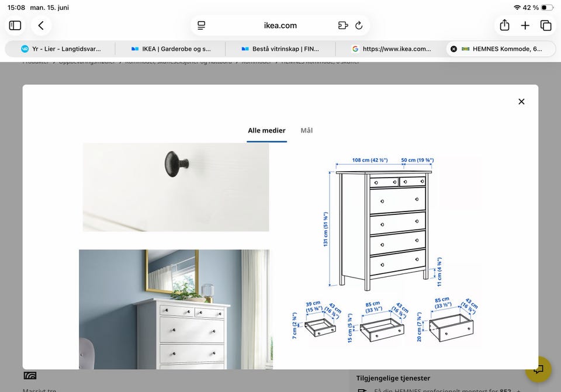The height and width of the screenshot is (392, 561).
Task: Switch to Yr - Lier weather tab
Action: (x=60, y=49)
